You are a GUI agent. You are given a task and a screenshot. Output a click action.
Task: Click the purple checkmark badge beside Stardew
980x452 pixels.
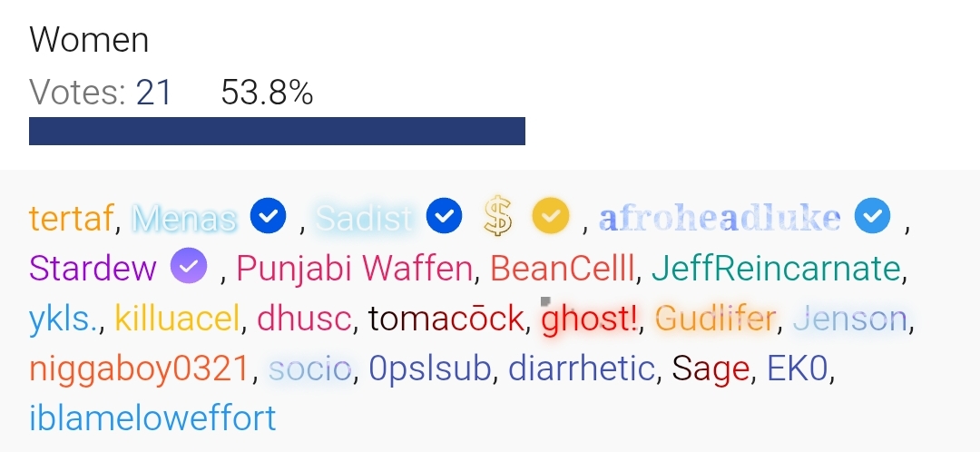click(189, 267)
